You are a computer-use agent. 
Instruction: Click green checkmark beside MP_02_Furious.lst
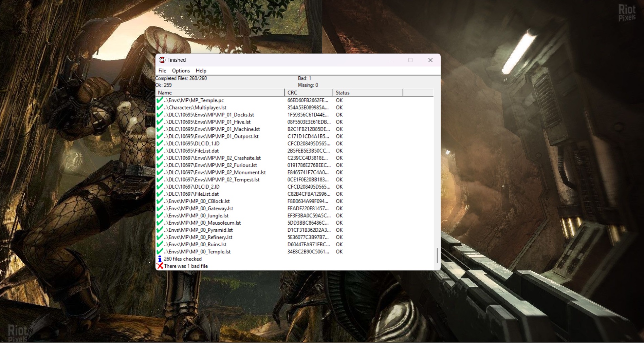[x=160, y=165]
